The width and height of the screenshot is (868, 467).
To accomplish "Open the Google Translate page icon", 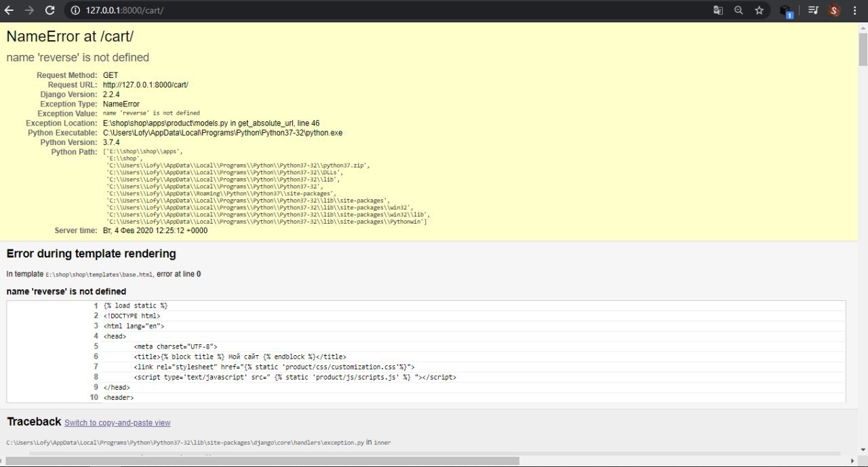I will pyautogui.click(x=718, y=10).
